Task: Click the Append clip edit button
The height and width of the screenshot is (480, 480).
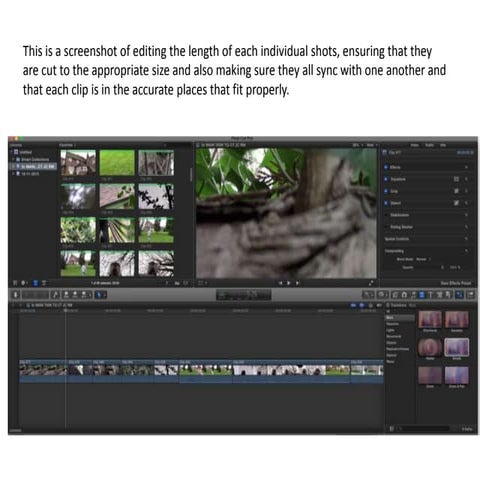Action: pyautogui.click(x=83, y=295)
